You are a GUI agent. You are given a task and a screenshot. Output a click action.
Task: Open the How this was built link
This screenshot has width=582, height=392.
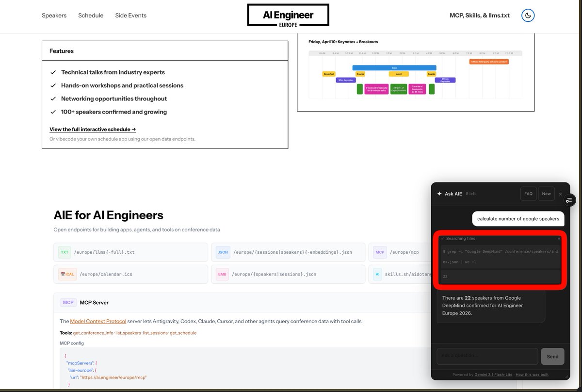[x=532, y=375]
